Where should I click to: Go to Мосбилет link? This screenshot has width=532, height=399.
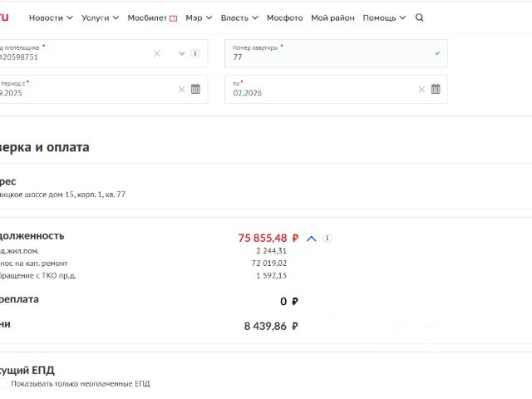pyautogui.click(x=152, y=17)
